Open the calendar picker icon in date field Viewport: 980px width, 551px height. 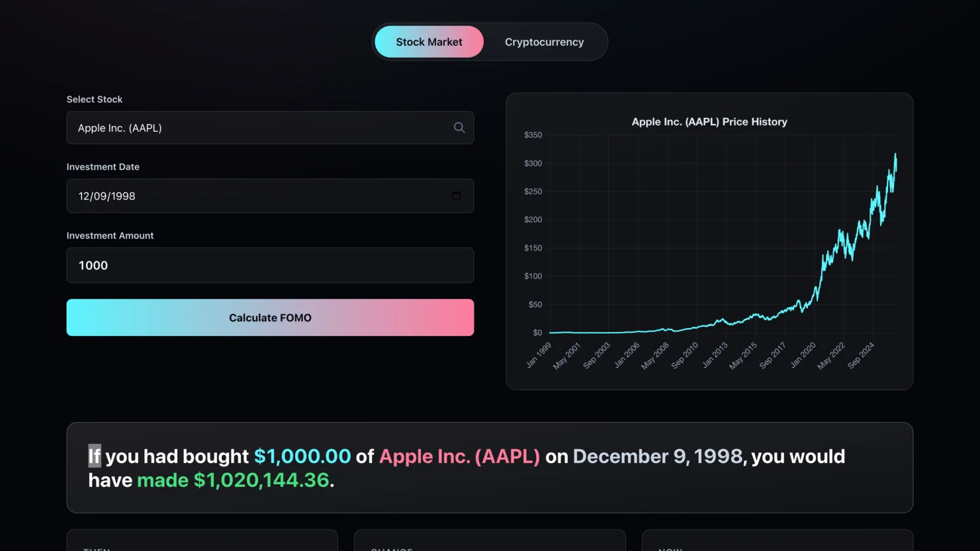coord(456,196)
